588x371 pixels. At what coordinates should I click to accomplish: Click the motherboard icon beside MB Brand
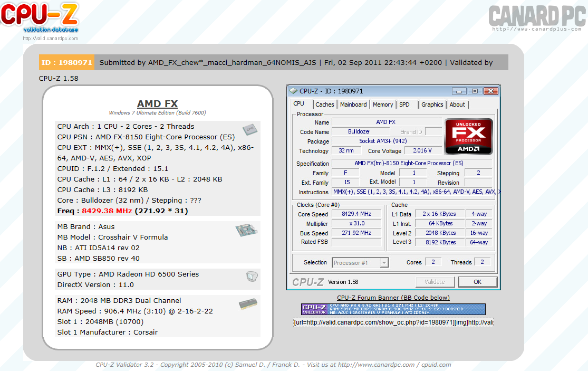pyautogui.click(x=246, y=230)
